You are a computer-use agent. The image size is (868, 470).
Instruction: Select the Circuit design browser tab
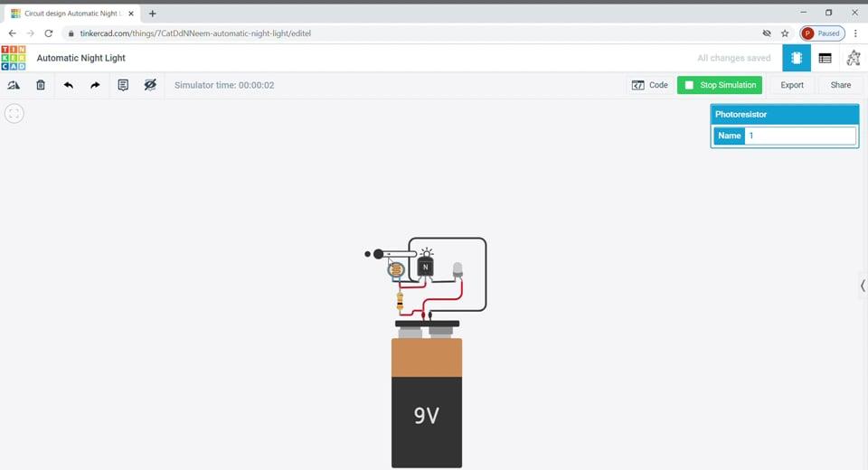click(x=72, y=14)
